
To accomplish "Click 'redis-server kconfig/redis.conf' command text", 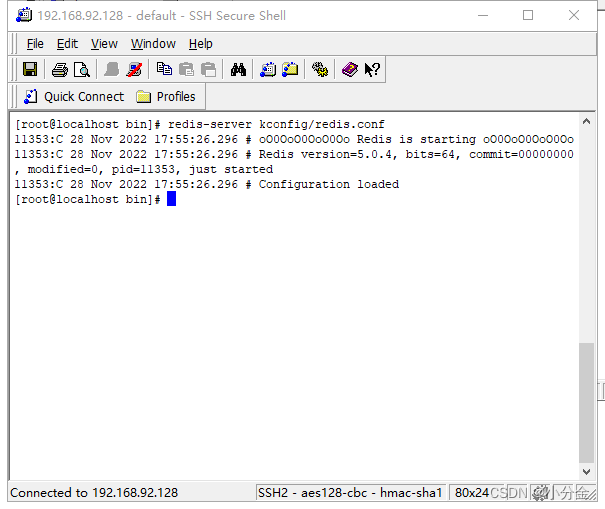I will coord(276,124).
